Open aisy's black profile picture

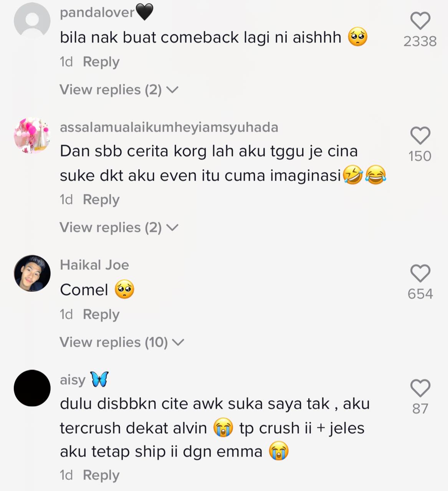32,388
